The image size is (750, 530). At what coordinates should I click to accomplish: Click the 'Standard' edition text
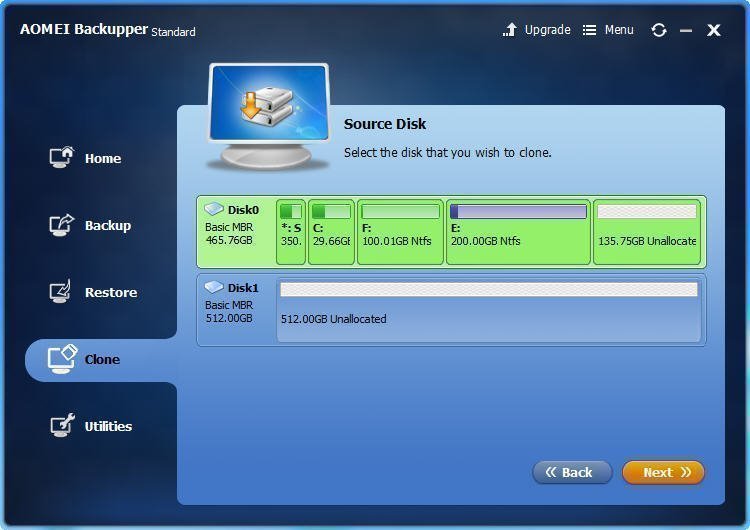tap(173, 32)
